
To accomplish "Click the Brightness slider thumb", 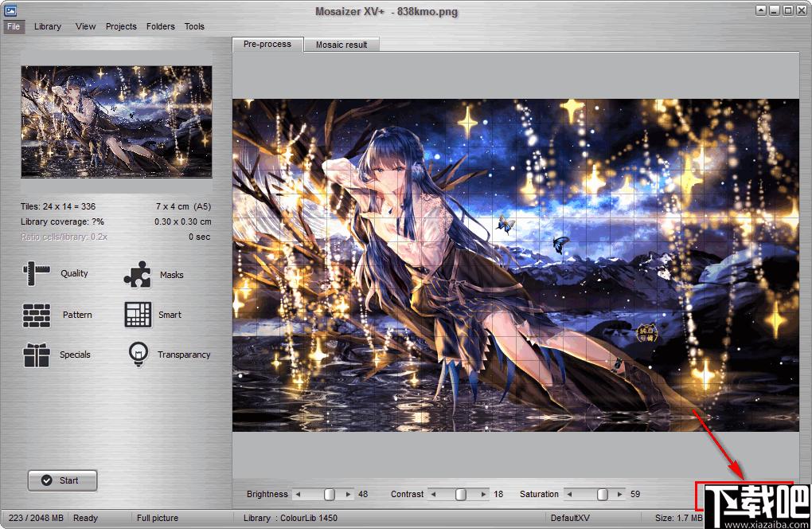I will pos(330,494).
